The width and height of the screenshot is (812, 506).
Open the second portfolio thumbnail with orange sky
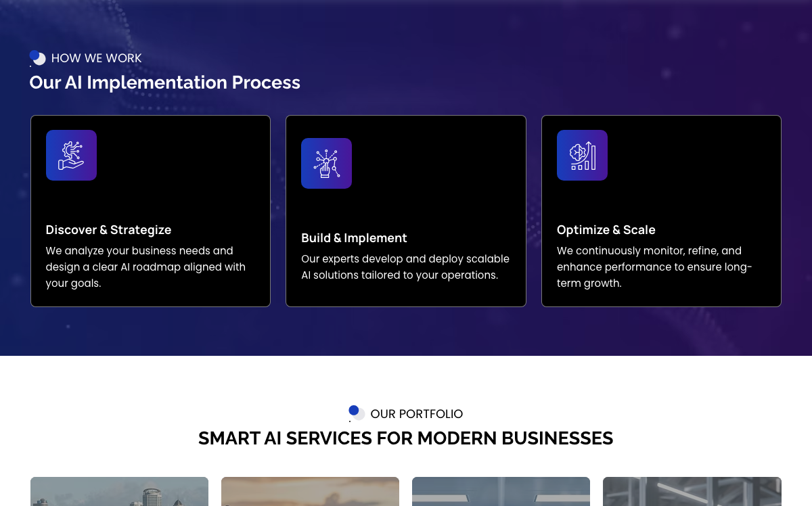(x=310, y=492)
